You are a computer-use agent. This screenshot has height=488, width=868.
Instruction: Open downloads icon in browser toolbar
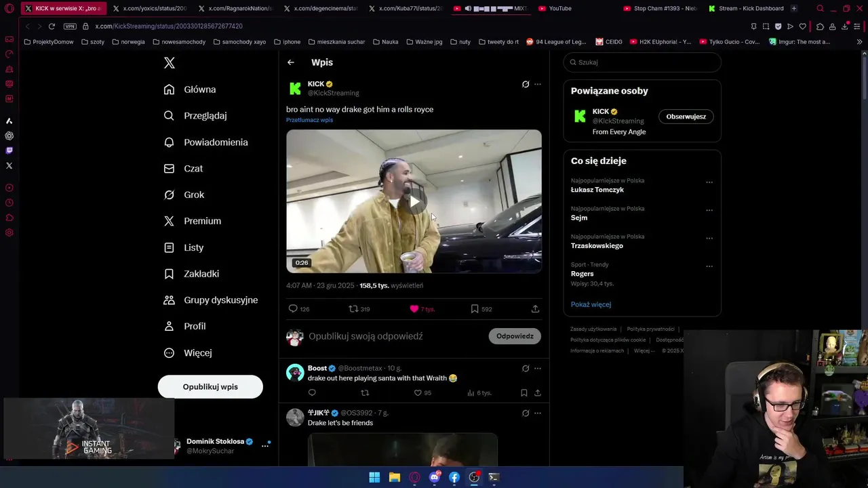pos(845,26)
